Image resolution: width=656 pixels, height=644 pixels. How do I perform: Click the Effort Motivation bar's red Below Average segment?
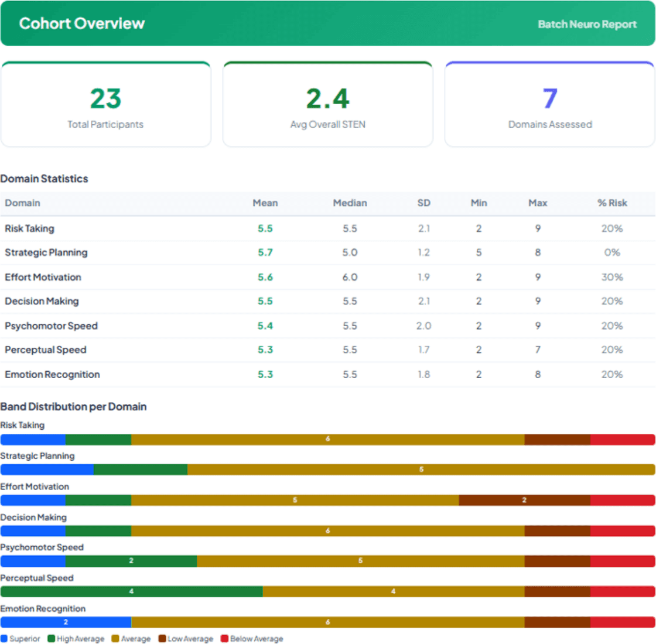coord(623,500)
